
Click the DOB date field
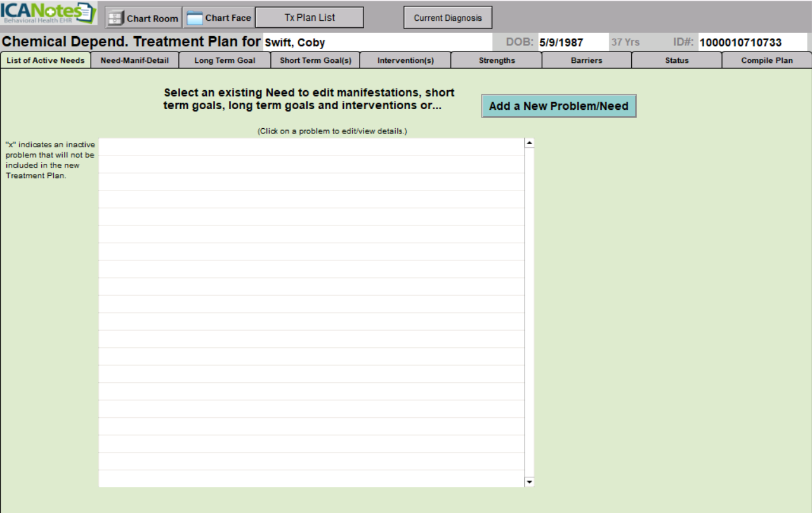pyautogui.click(x=572, y=43)
